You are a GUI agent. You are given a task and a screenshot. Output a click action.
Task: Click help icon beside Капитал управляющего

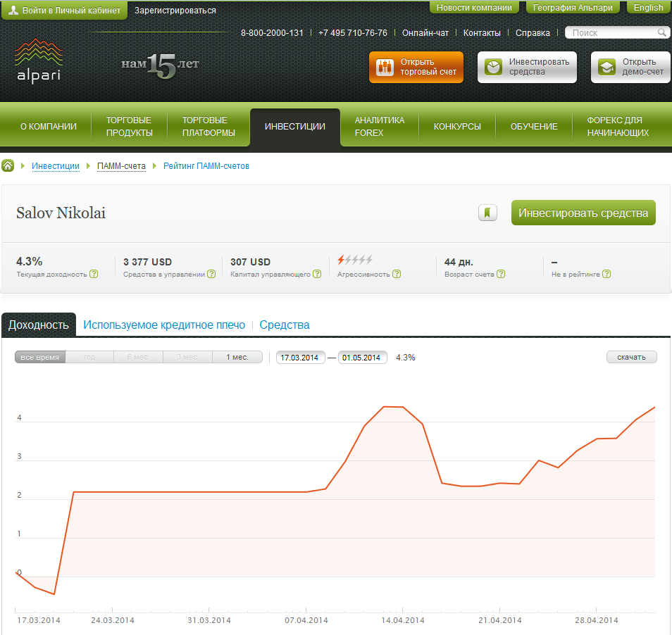coord(317,274)
